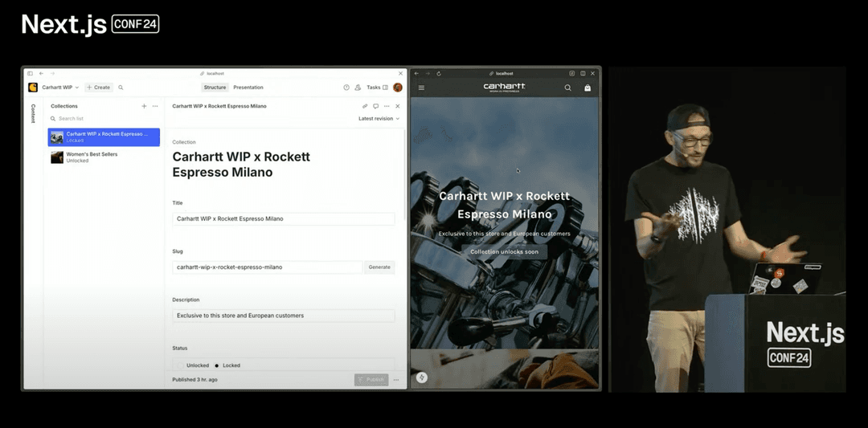This screenshot has width=868, height=428.
Task: Close the document pane with X
Action: pos(398,106)
